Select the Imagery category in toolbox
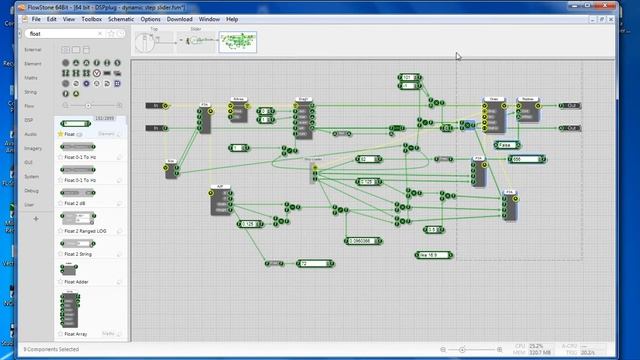Image resolution: width=640 pixels, height=360 pixels. click(x=33, y=148)
